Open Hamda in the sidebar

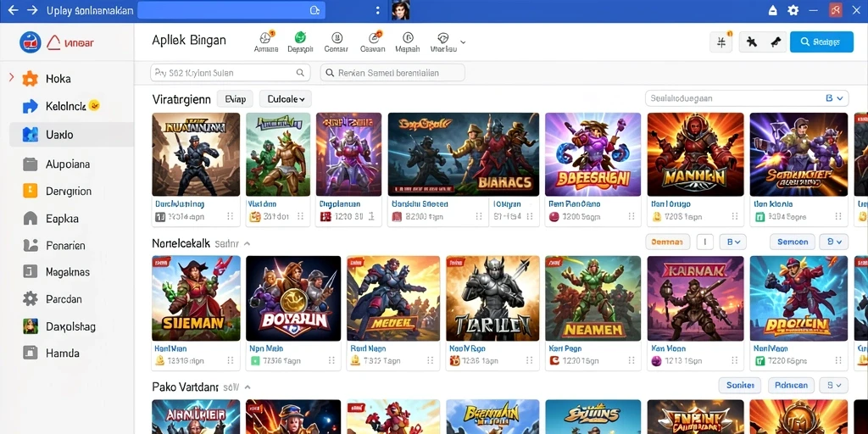(x=63, y=353)
